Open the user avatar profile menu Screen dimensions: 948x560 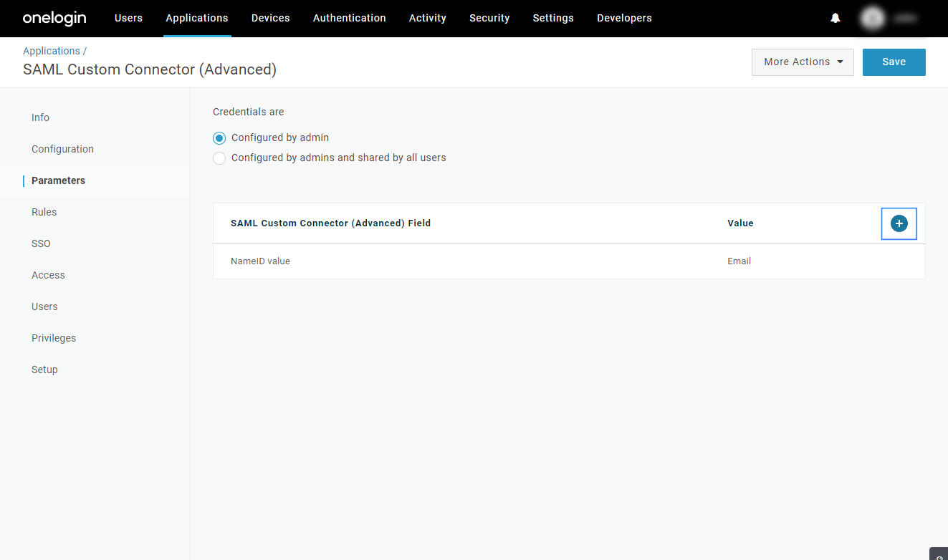click(873, 19)
